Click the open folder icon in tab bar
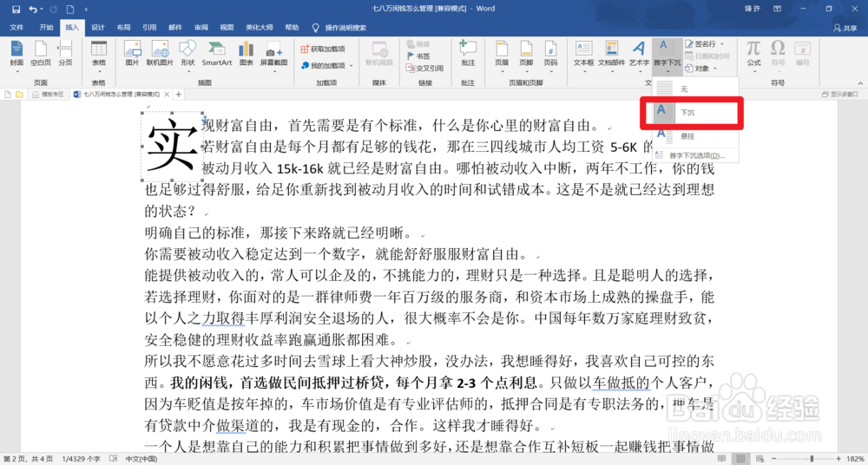The height and width of the screenshot is (465, 868). (x=19, y=95)
